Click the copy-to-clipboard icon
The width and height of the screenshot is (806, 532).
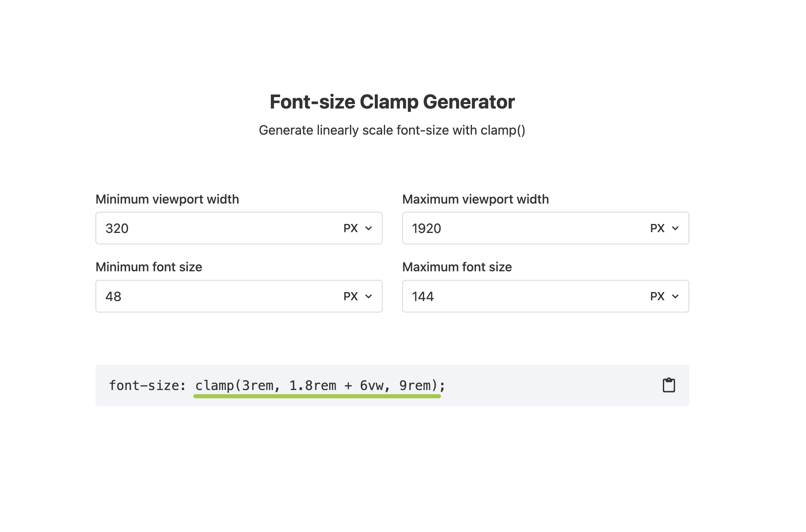click(x=668, y=385)
